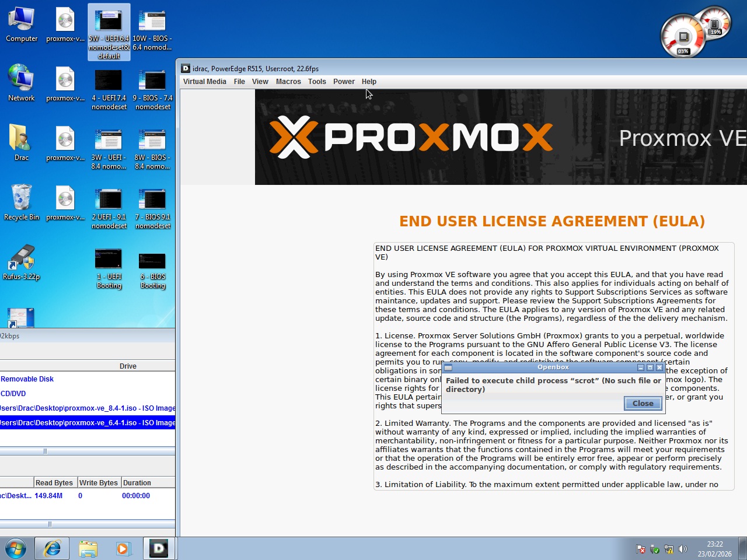Click the iDRAC window title icon

[x=186, y=68]
